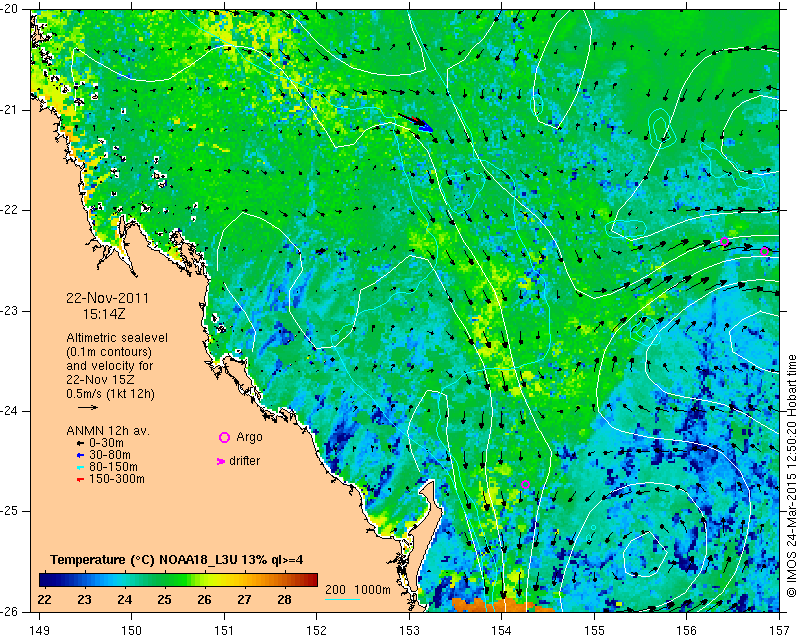
Task: Click the magenta Argo circle in the legend
Action: 224,437
